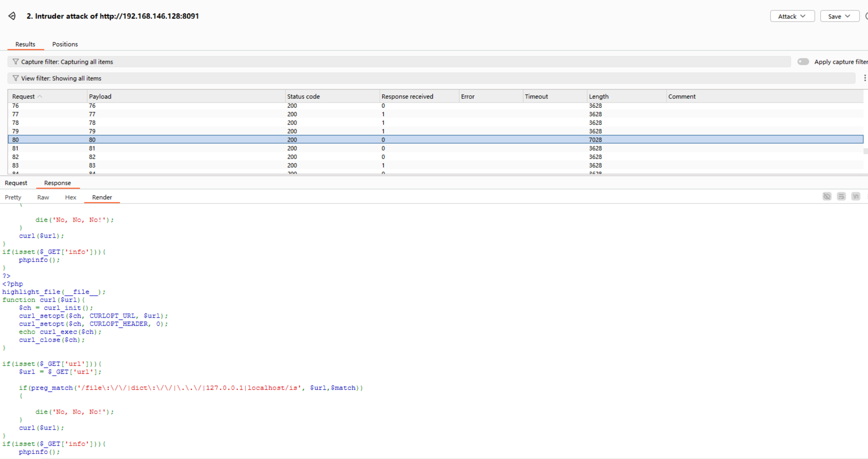
Task: Sort results by the Length column
Action: pos(599,96)
